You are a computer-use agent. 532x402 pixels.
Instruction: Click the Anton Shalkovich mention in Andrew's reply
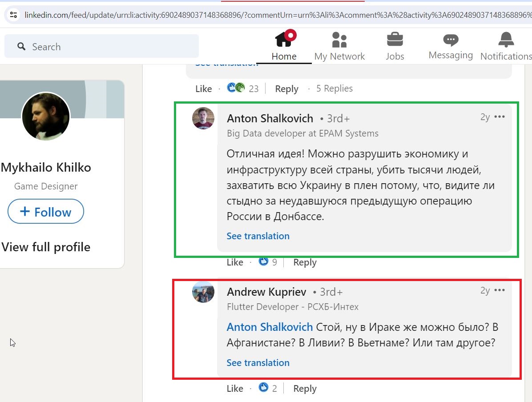tap(270, 327)
